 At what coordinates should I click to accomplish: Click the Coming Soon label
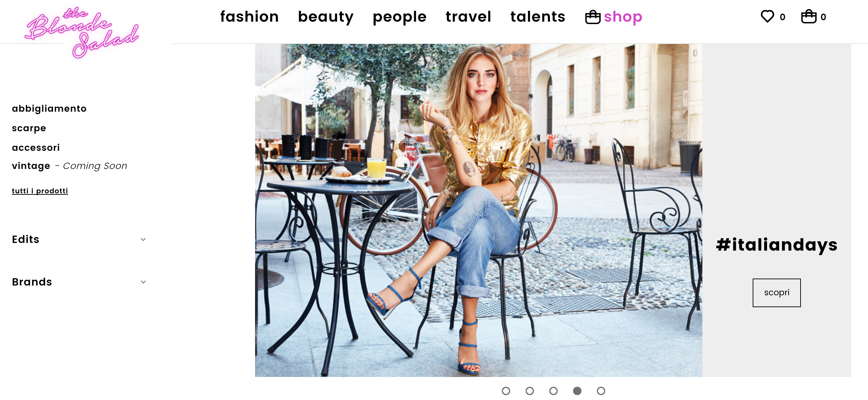[95, 166]
